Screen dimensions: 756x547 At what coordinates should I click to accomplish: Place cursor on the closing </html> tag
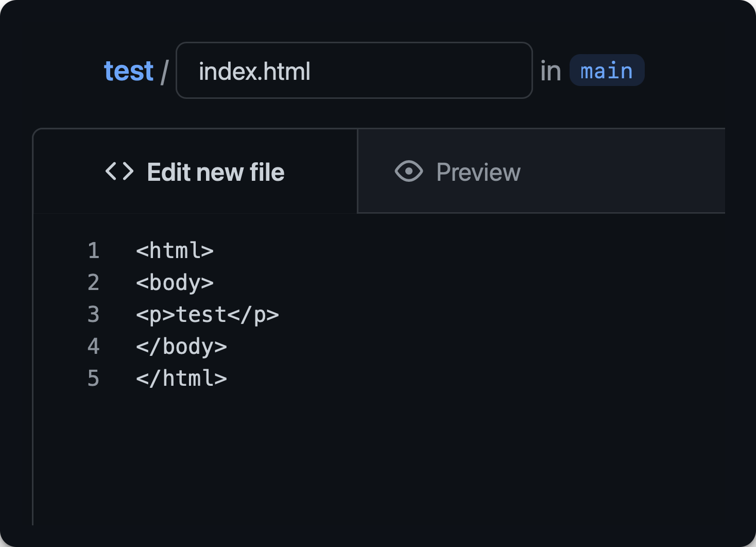(181, 379)
